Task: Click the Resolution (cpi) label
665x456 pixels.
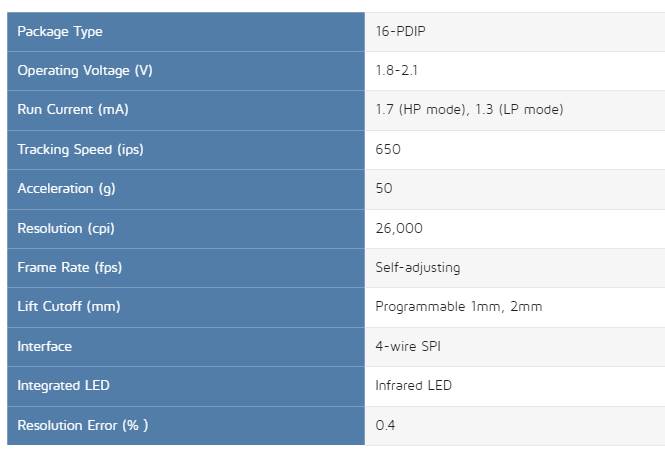Action: [x=66, y=228]
